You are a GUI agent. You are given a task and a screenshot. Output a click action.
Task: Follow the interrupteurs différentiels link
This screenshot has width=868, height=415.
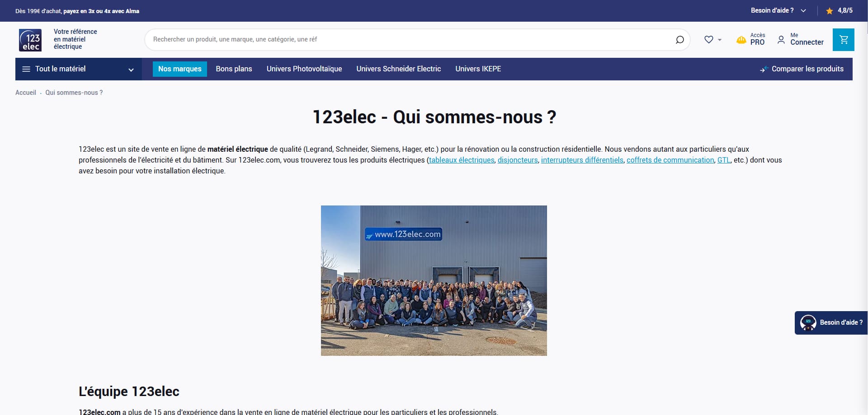pyautogui.click(x=582, y=160)
